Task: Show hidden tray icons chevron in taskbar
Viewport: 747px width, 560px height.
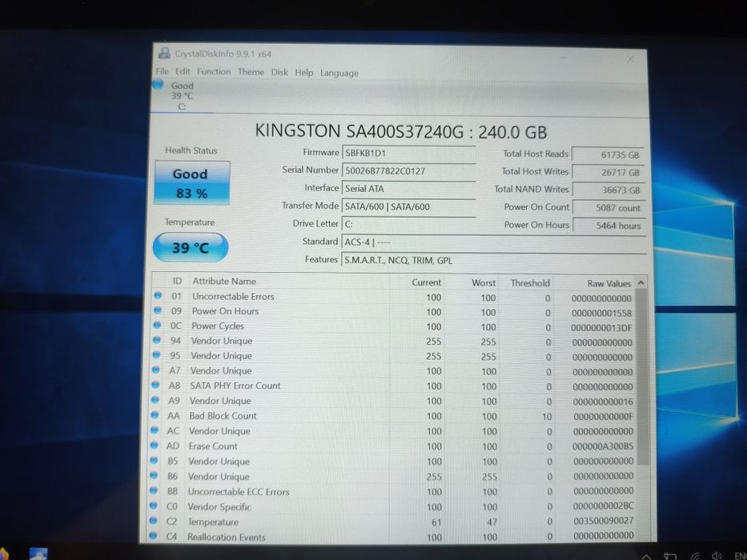Action: coord(646,556)
